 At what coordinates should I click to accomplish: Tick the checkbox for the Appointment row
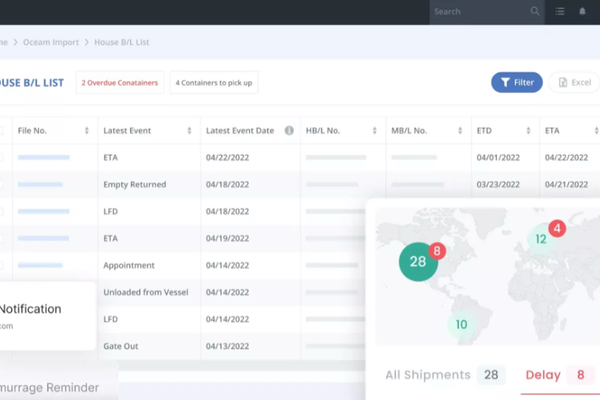coord(2,265)
